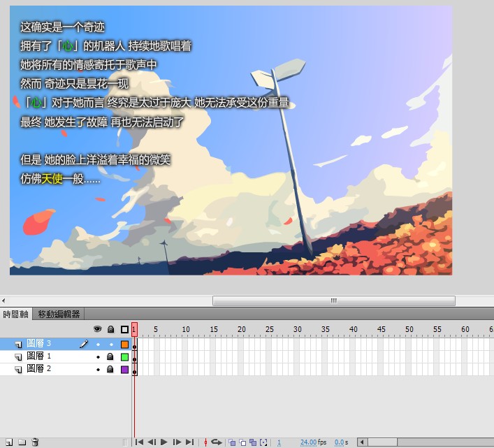Click orange outline swatch of 圖層 3

[x=125, y=345]
